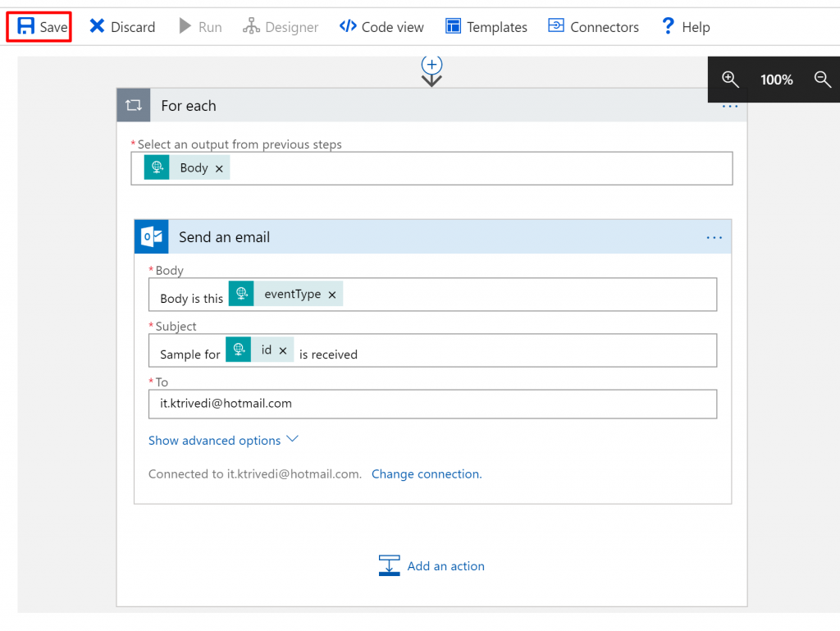
Task: Click the Change connection link
Action: coord(427,474)
